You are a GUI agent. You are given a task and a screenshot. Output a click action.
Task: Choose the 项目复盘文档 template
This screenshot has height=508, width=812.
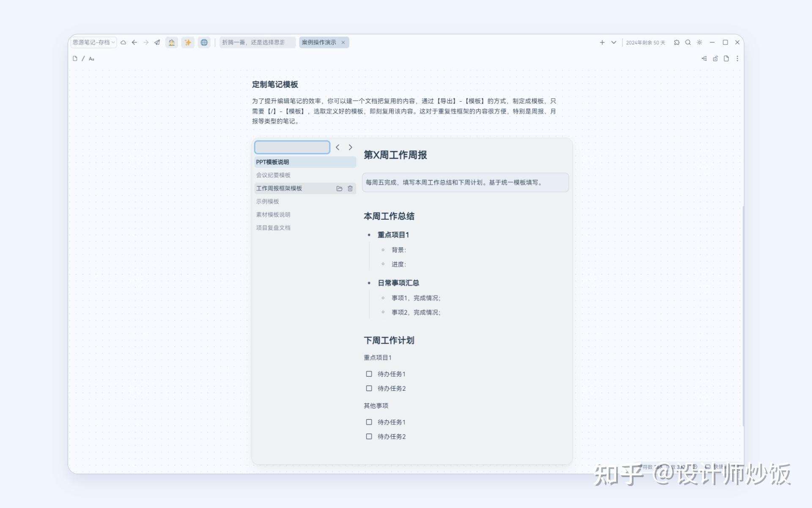click(x=273, y=228)
